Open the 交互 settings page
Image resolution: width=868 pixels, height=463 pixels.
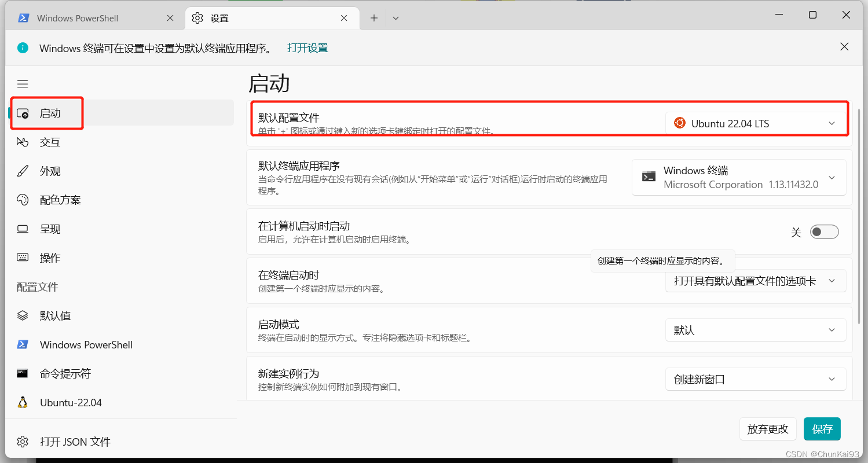tap(122, 142)
